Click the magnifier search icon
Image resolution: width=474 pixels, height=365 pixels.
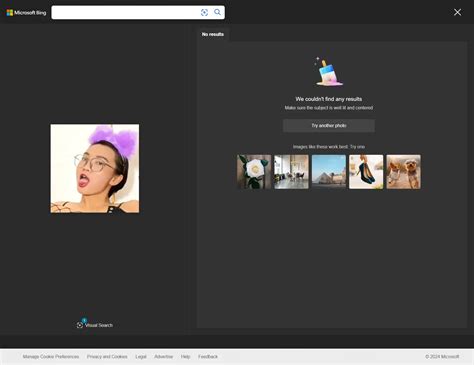217,12
